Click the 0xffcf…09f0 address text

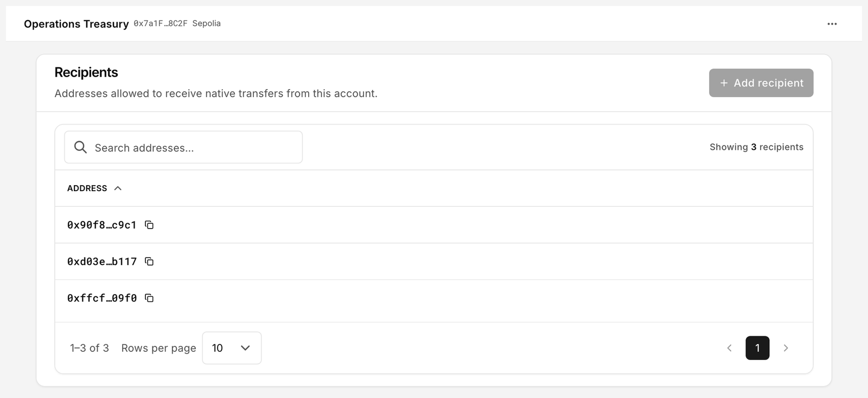click(x=102, y=298)
